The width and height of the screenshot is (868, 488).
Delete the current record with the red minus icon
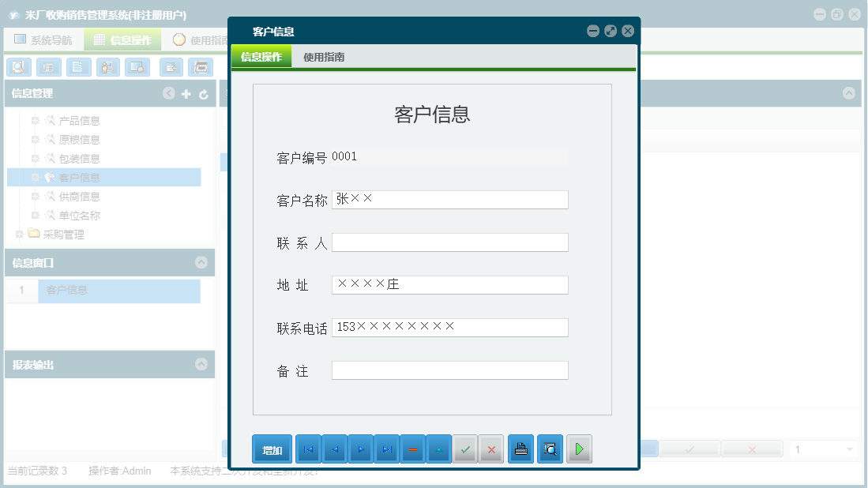pos(413,449)
